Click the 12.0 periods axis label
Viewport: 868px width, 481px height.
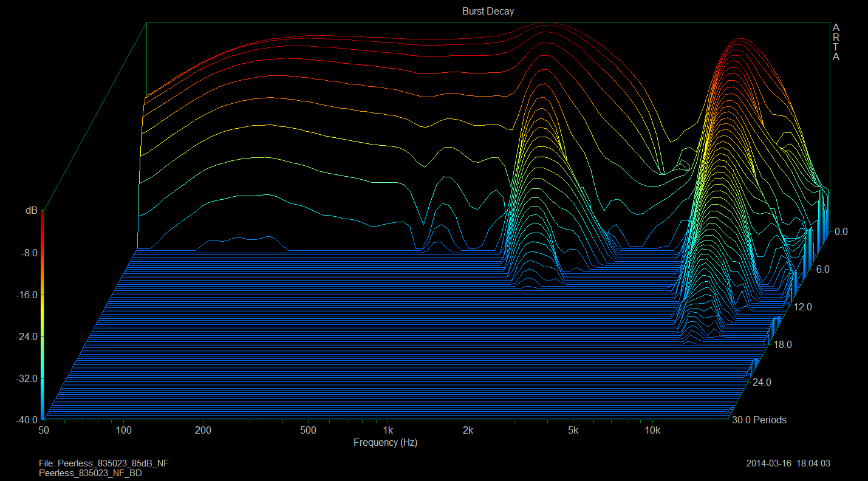tap(802, 307)
